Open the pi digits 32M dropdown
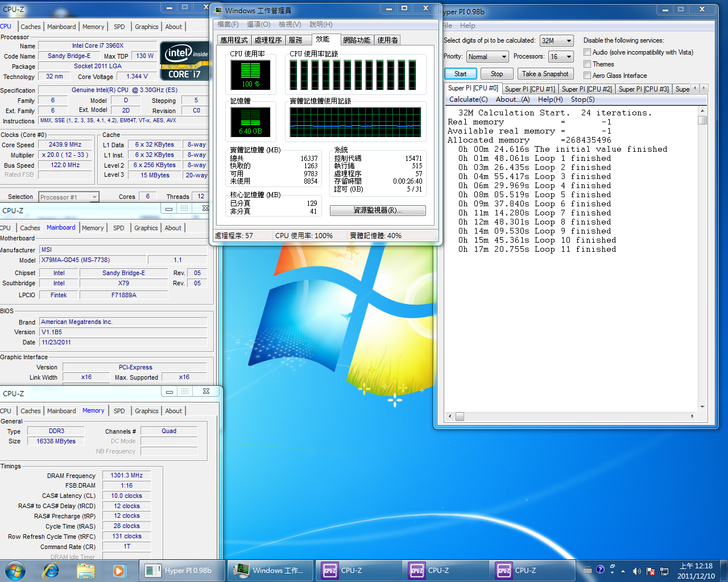 pos(556,41)
